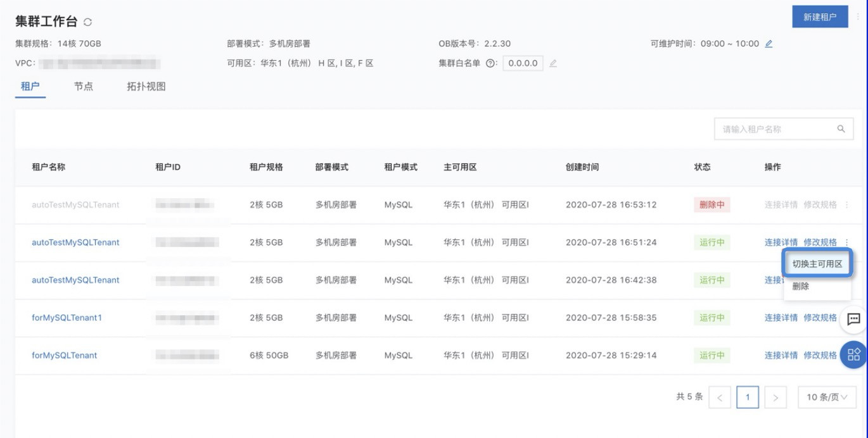The image size is (868, 438).
Task: Click the search magnifier in tenant search box
Action: tap(841, 129)
